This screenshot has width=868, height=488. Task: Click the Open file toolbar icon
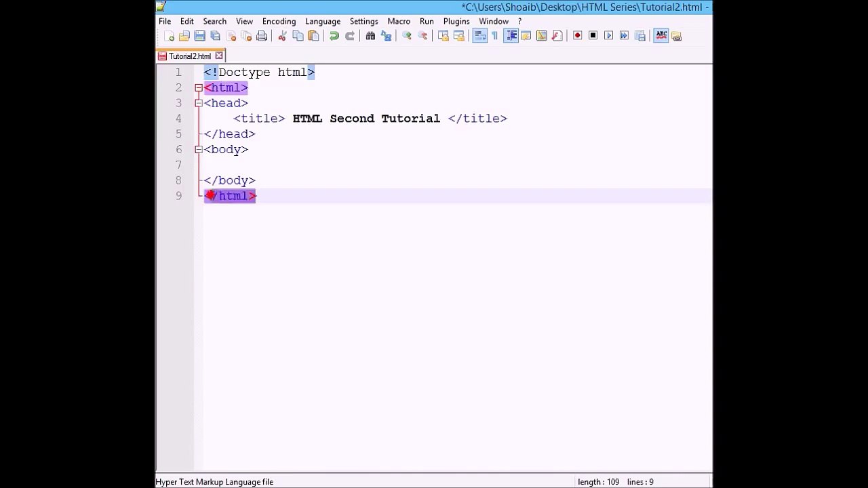[184, 36]
